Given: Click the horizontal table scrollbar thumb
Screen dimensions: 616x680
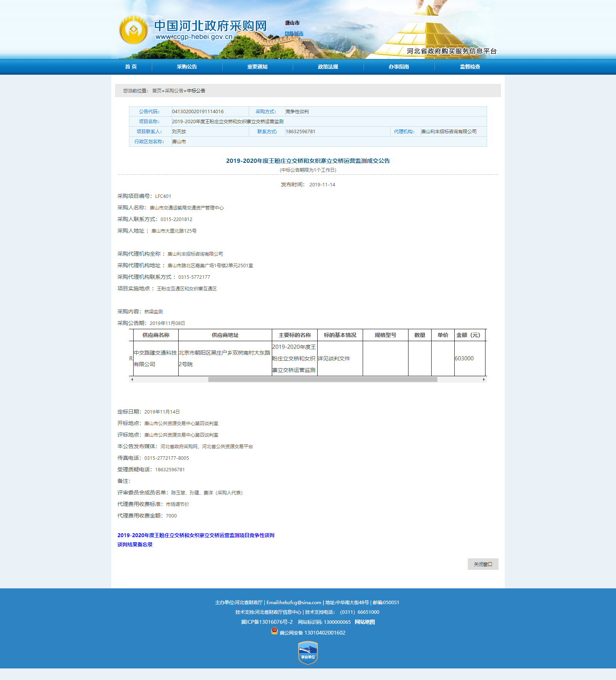Looking at the screenshot, I should coord(323,380).
